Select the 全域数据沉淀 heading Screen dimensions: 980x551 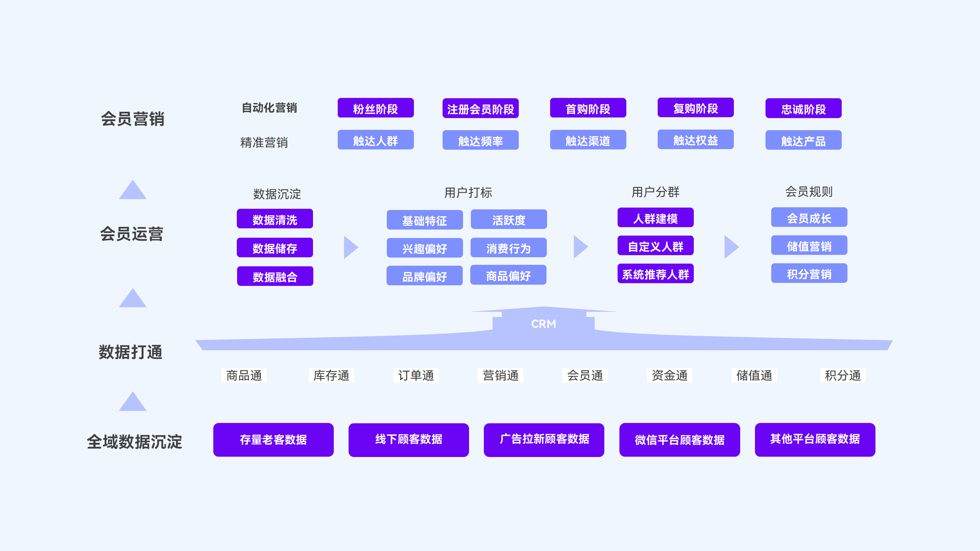click(134, 442)
